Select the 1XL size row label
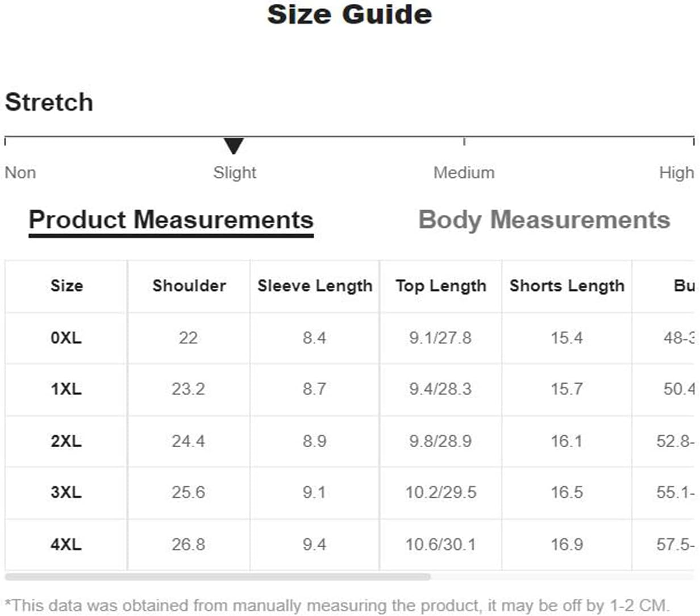The height and width of the screenshot is (616, 700). (66, 389)
